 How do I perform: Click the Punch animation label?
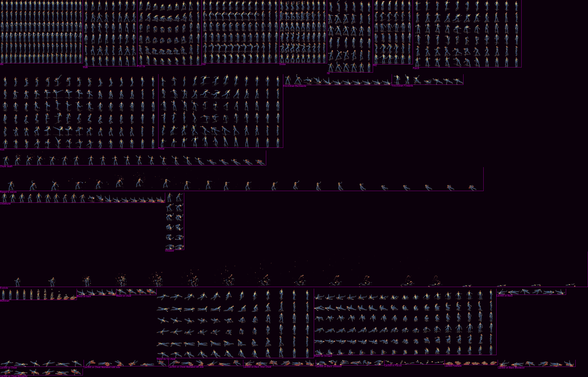(416, 68)
